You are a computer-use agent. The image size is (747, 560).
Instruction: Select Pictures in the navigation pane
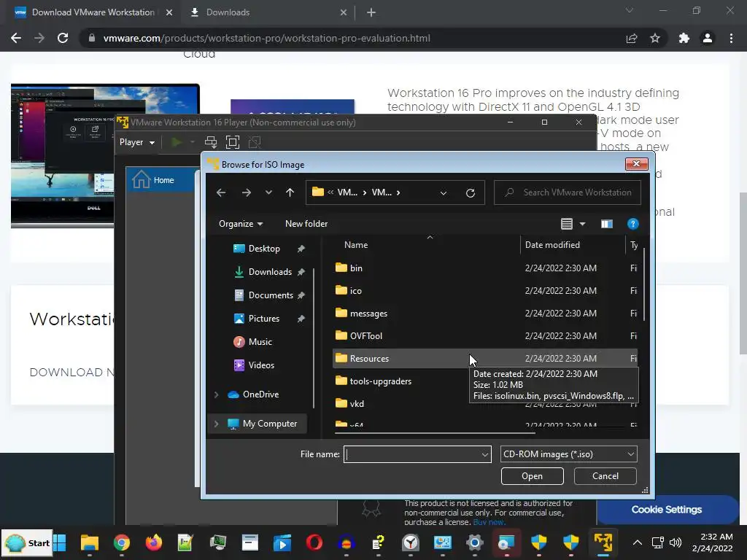point(263,319)
